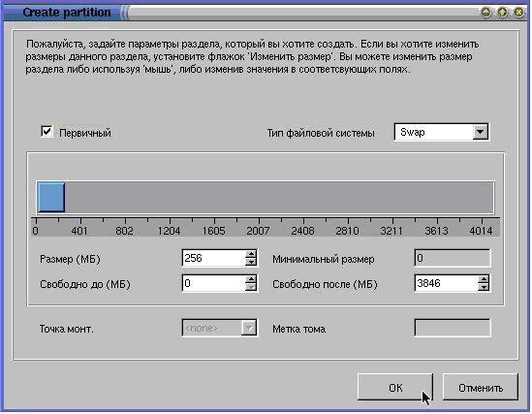Click the middle round titlebar button
The image size is (532, 414).
tap(503, 13)
